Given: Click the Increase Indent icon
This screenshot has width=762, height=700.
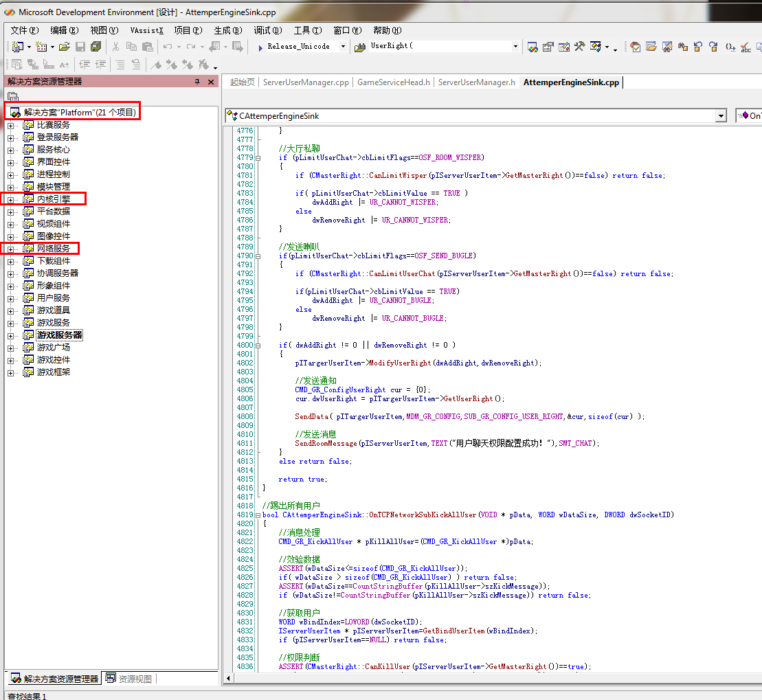Looking at the screenshot, I should [100, 65].
